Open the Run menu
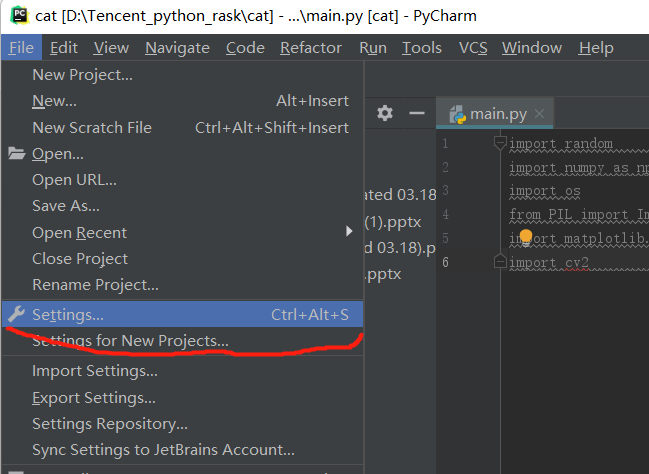Viewport: 649px width, 474px height. 373,48
